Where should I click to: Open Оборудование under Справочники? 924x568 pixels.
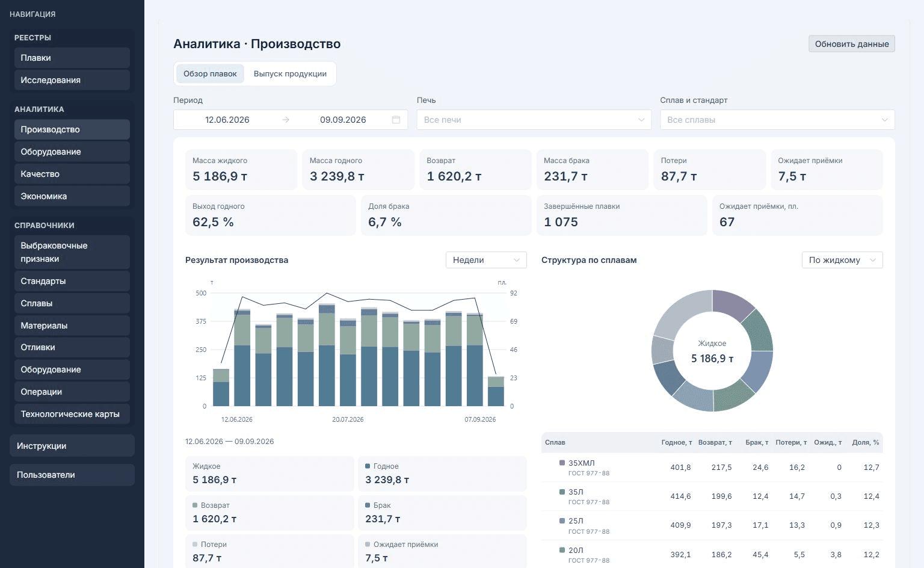(72, 369)
